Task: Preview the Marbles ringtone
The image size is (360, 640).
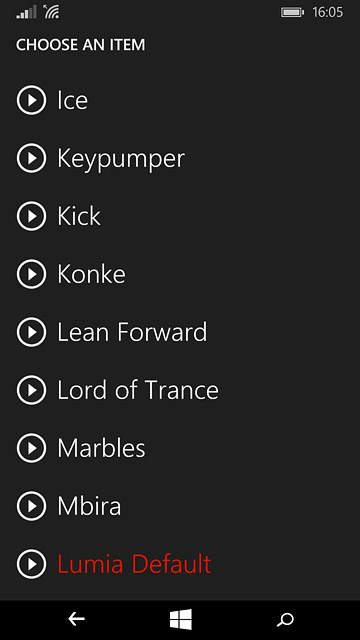Action: (x=31, y=448)
